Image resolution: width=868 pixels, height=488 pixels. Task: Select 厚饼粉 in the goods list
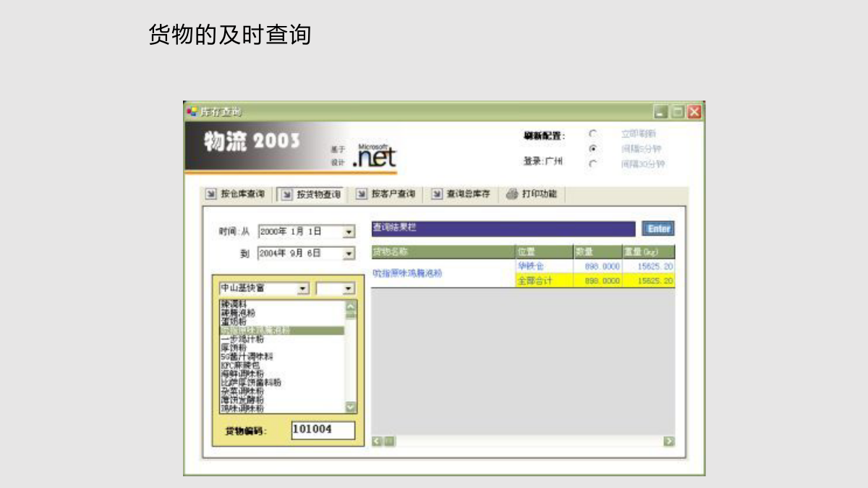(282, 348)
